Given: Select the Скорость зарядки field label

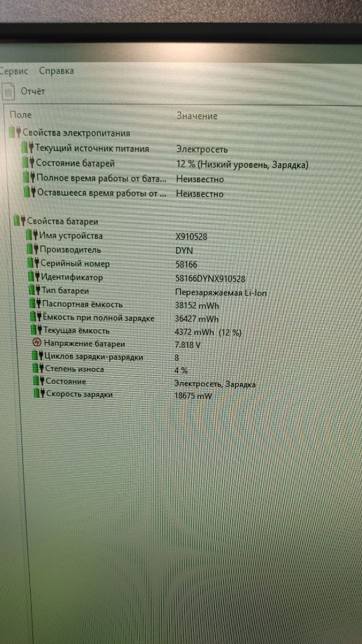Looking at the screenshot, I should [x=80, y=394].
